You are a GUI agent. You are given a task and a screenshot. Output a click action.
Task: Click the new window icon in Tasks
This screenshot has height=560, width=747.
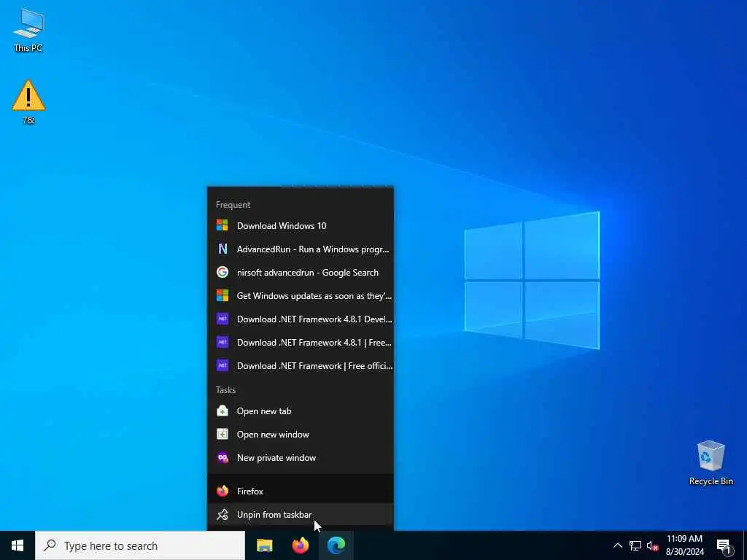[x=222, y=434]
